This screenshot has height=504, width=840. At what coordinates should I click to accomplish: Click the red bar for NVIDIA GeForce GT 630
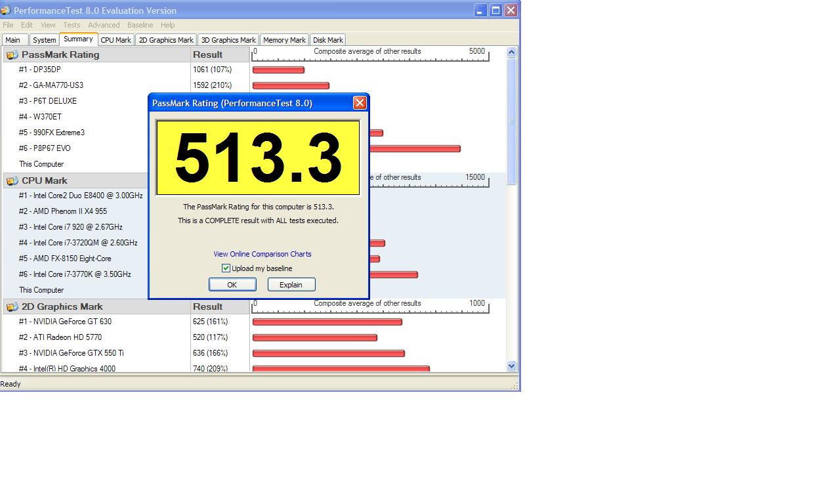[x=327, y=322]
